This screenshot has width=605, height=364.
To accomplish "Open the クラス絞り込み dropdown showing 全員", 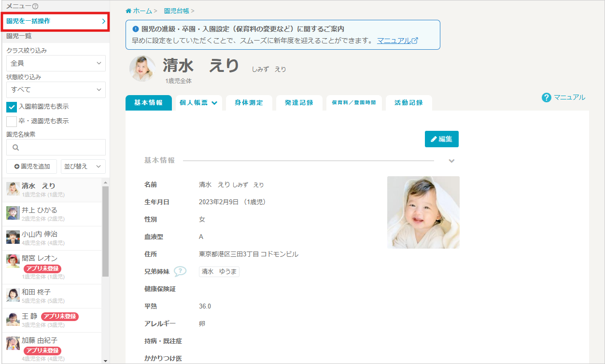I will [x=55, y=63].
